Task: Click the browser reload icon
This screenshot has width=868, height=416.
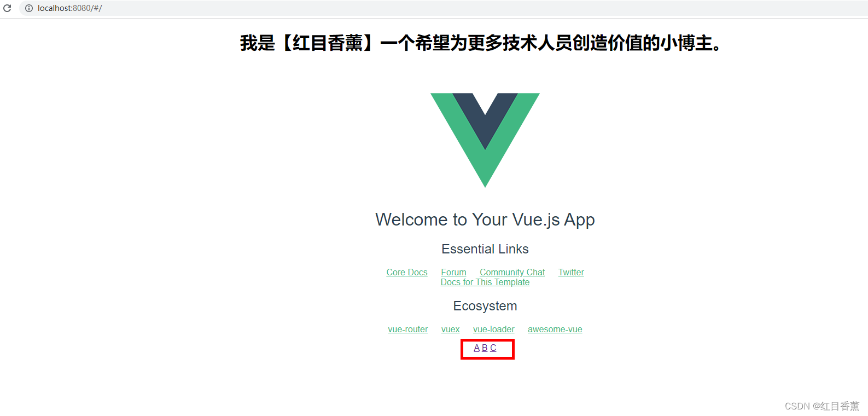Action: (8, 8)
